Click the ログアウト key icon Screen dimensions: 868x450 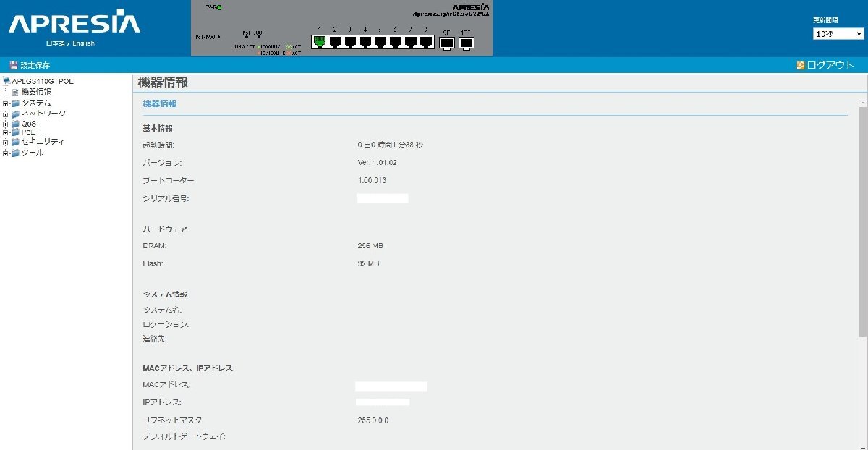801,65
